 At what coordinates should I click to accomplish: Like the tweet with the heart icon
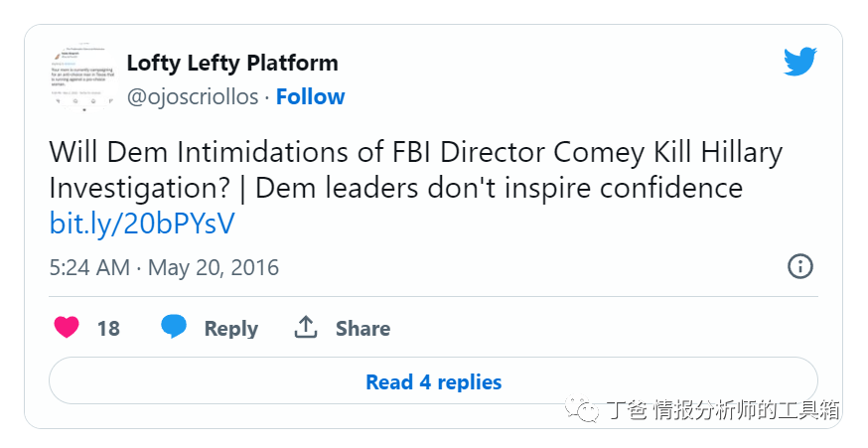67,328
